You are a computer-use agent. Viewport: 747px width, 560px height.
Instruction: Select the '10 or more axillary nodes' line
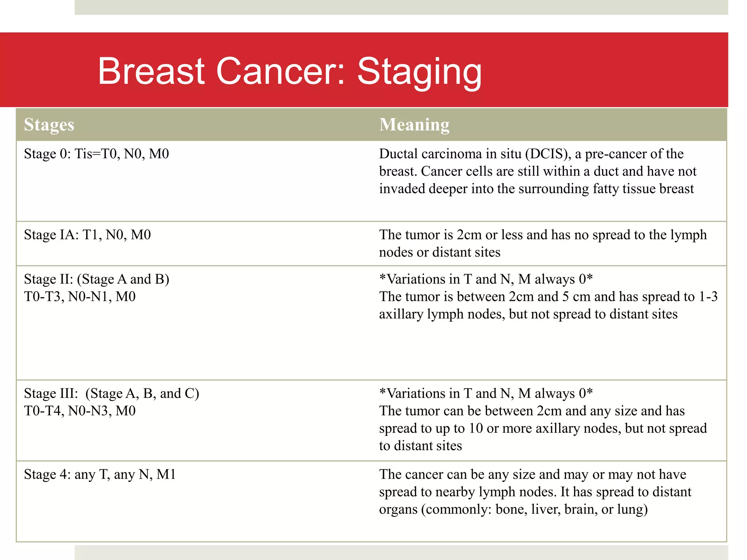pos(543,428)
